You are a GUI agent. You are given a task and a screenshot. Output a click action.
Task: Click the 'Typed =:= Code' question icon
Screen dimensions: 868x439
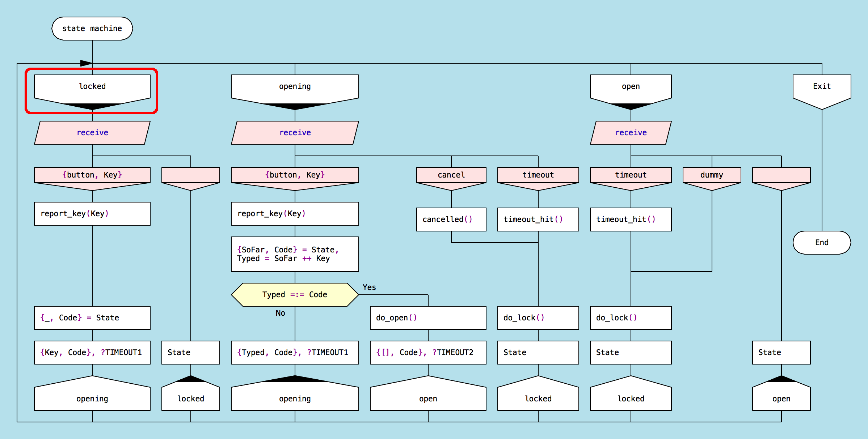click(295, 295)
